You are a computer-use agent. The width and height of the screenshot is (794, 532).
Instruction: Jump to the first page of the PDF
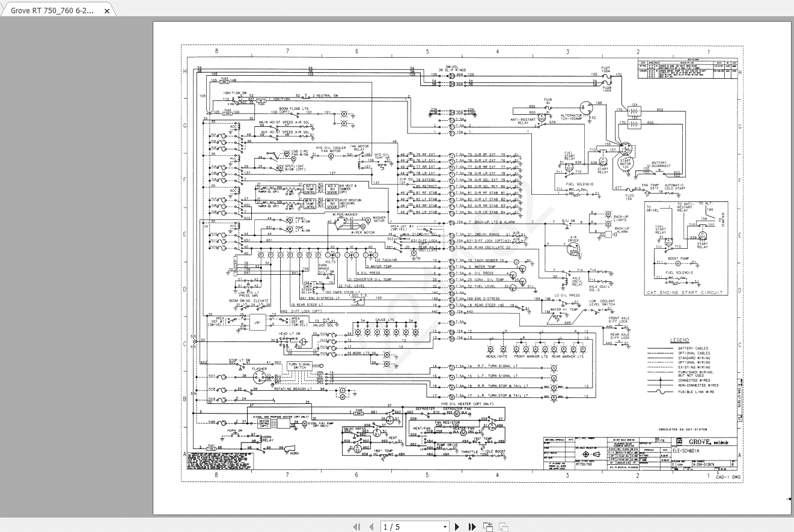[356, 526]
